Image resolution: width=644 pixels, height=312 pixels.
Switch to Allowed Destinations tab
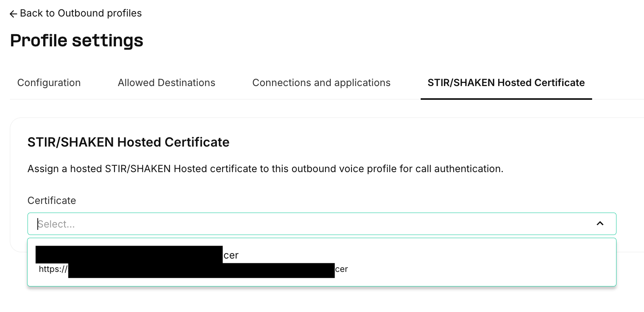[x=167, y=83]
